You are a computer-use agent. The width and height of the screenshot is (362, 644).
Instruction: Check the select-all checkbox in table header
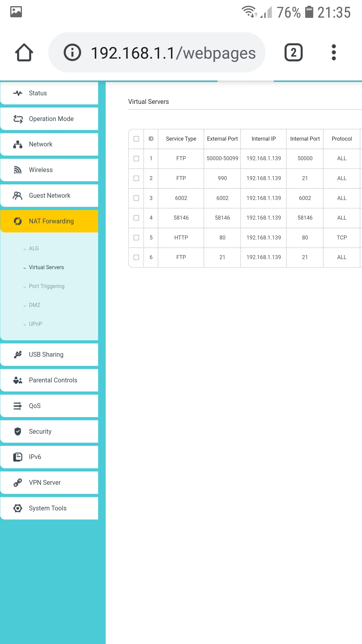click(x=136, y=139)
